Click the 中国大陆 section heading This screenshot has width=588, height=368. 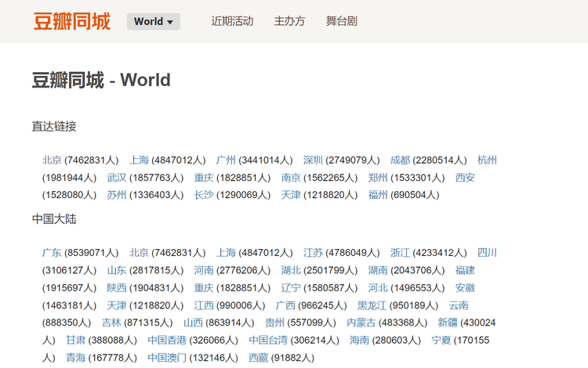pos(54,219)
